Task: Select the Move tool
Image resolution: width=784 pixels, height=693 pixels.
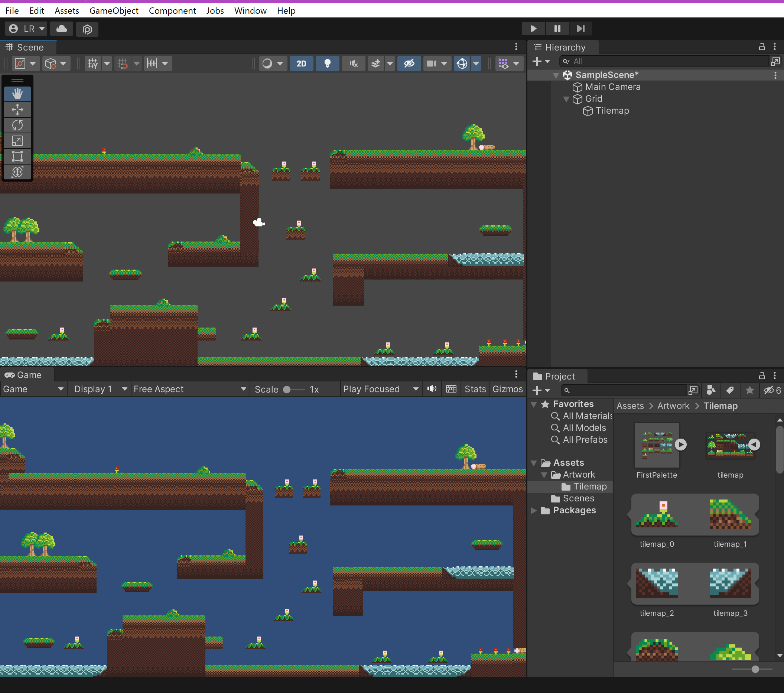Action: coord(17,109)
